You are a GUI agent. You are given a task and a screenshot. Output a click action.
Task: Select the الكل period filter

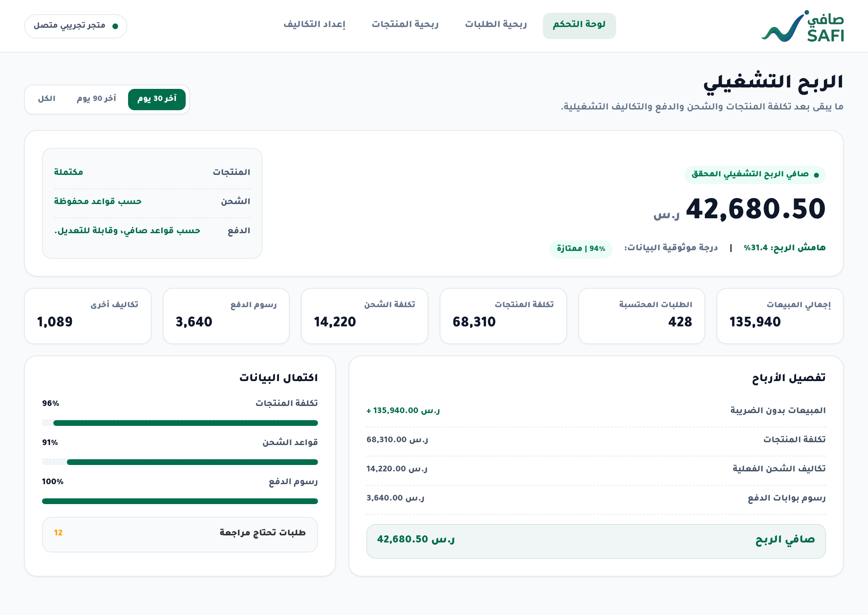[x=47, y=99]
